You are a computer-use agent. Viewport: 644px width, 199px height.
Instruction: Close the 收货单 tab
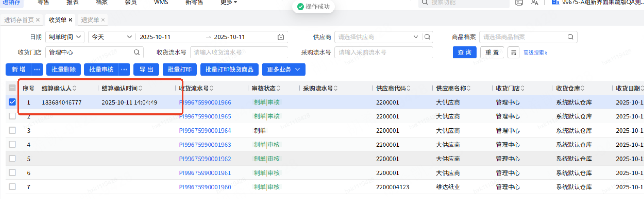[70, 20]
